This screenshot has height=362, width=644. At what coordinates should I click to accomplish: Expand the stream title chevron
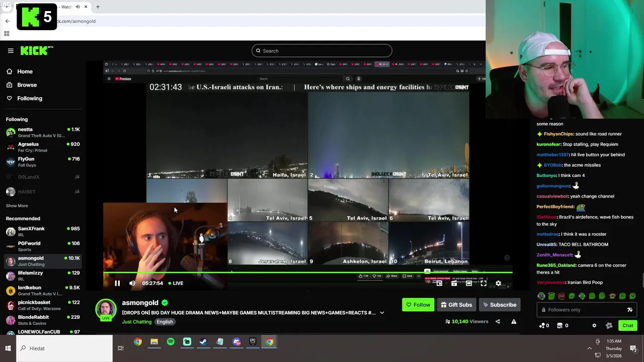(382, 313)
